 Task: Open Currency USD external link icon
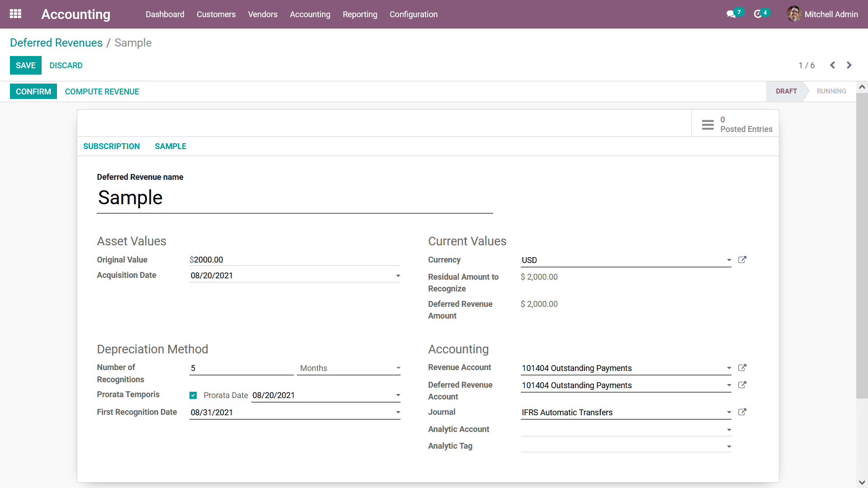pyautogui.click(x=742, y=260)
